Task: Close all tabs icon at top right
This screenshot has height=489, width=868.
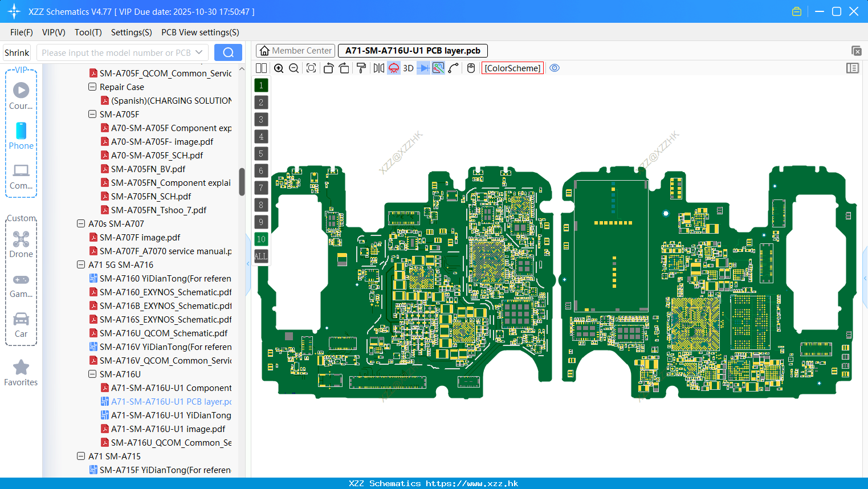Action: click(856, 51)
